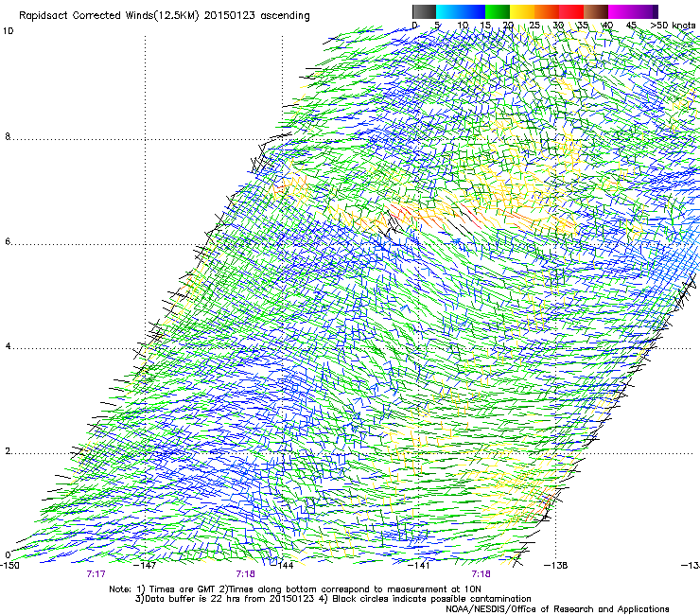
Task: Click the longitude "-150" axis label
Action: click(x=9, y=566)
